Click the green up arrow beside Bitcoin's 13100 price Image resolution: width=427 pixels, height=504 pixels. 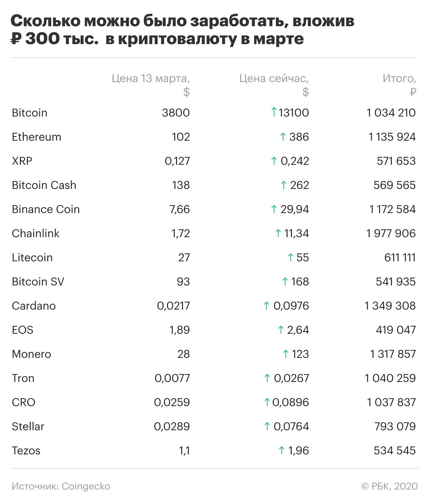(x=274, y=112)
